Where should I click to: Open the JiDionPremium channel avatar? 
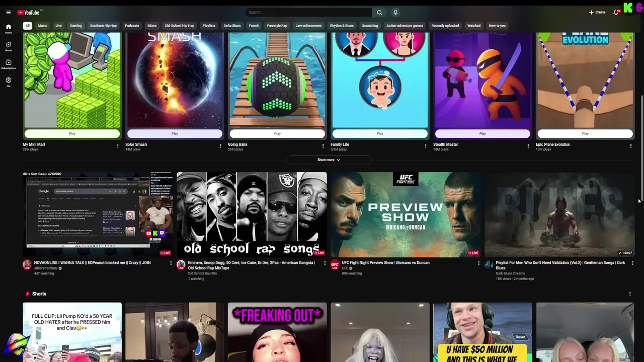(x=27, y=265)
